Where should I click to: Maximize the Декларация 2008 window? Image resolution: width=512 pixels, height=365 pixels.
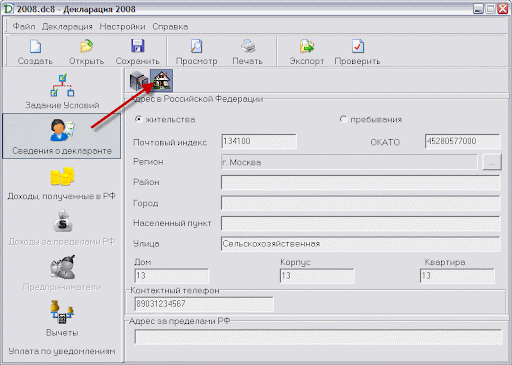pos(490,9)
